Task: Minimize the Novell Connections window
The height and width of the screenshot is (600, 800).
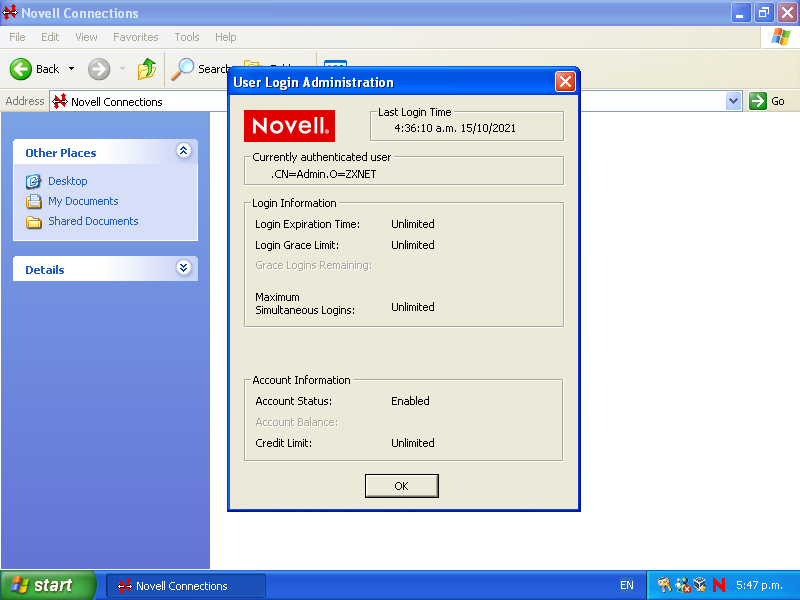Action: [740, 13]
